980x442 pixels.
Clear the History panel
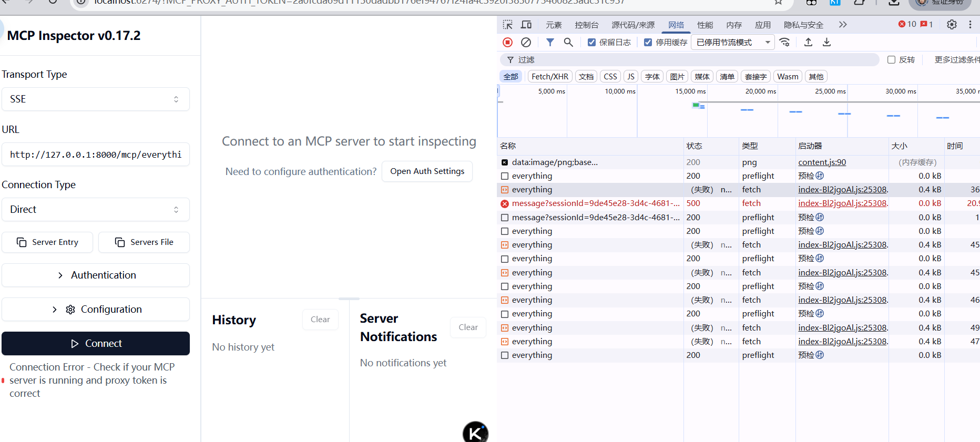(x=320, y=320)
